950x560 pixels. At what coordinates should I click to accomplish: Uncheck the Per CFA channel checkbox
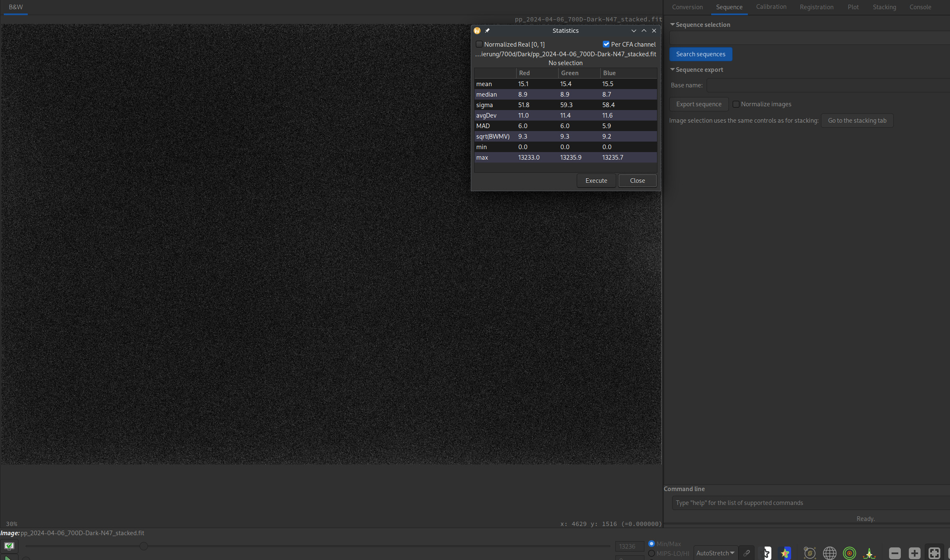pyautogui.click(x=606, y=44)
